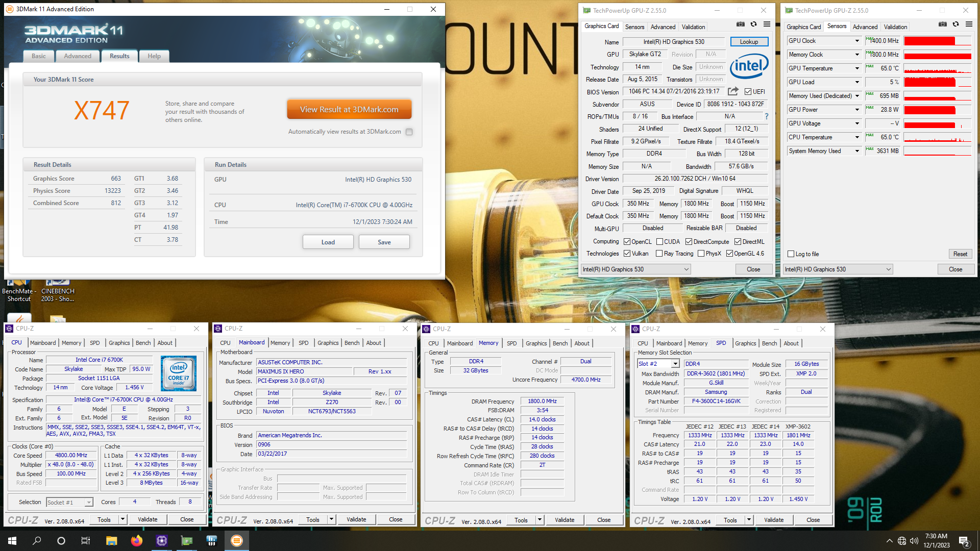Open the GPU selector dropdown in first GPU-Z window

[x=636, y=269]
